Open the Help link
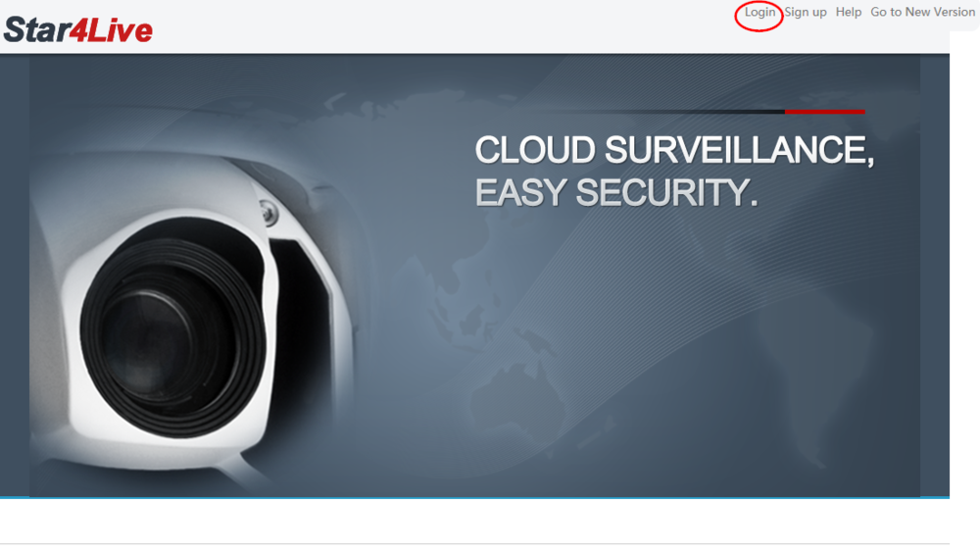980x552 pixels. [x=848, y=12]
